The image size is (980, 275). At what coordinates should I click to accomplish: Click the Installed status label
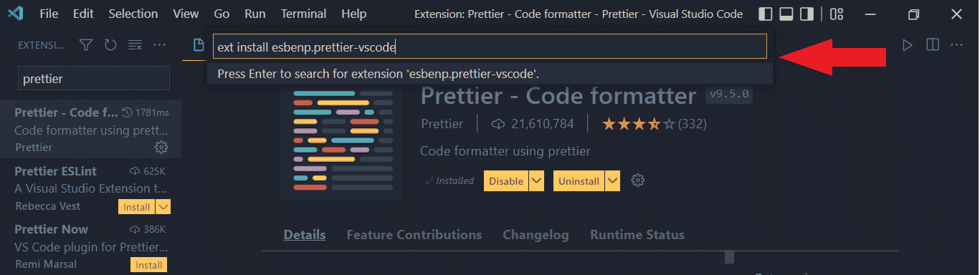(x=449, y=181)
